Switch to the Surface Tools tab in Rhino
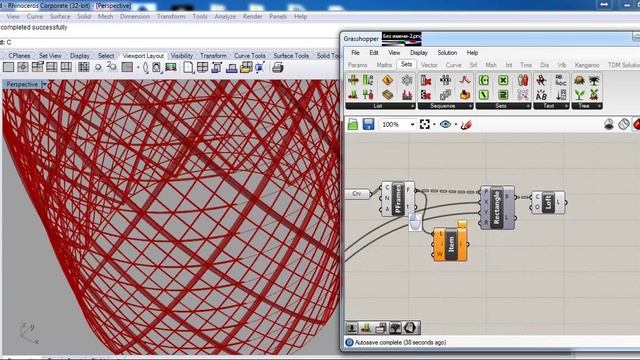 point(291,56)
